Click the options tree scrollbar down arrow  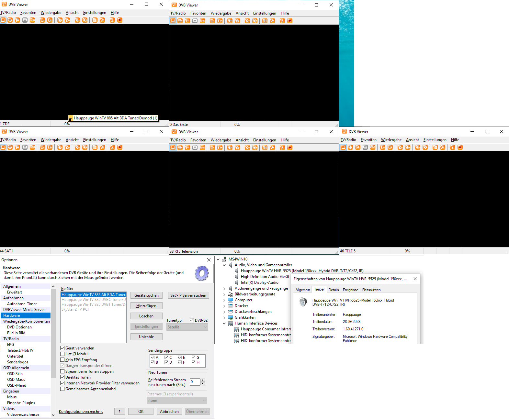point(53,415)
